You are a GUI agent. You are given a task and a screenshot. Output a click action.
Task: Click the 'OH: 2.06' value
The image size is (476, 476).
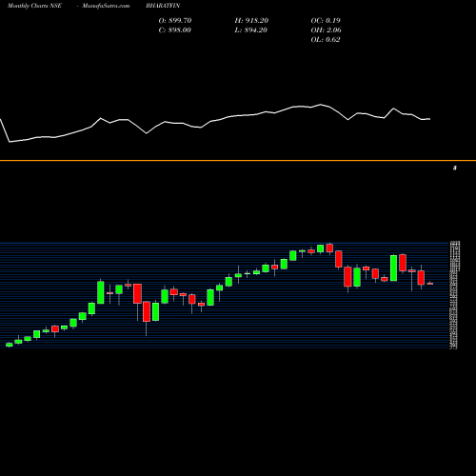pos(326,30)
